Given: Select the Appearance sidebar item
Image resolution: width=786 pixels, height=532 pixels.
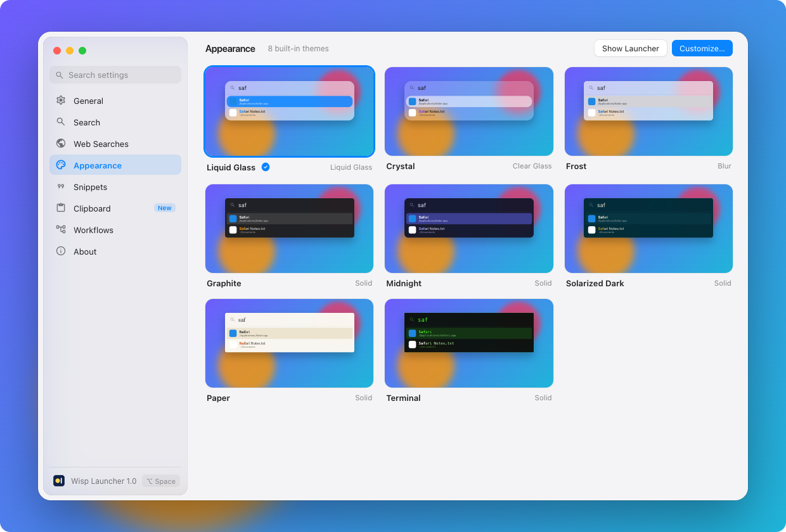Looking at the screenshot, I should (x=115, y=165).
